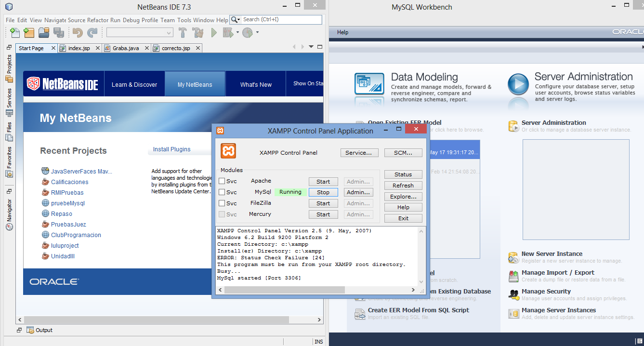
Task: Open the Refactor menu in NetBeans
Action: coord(98,20)
